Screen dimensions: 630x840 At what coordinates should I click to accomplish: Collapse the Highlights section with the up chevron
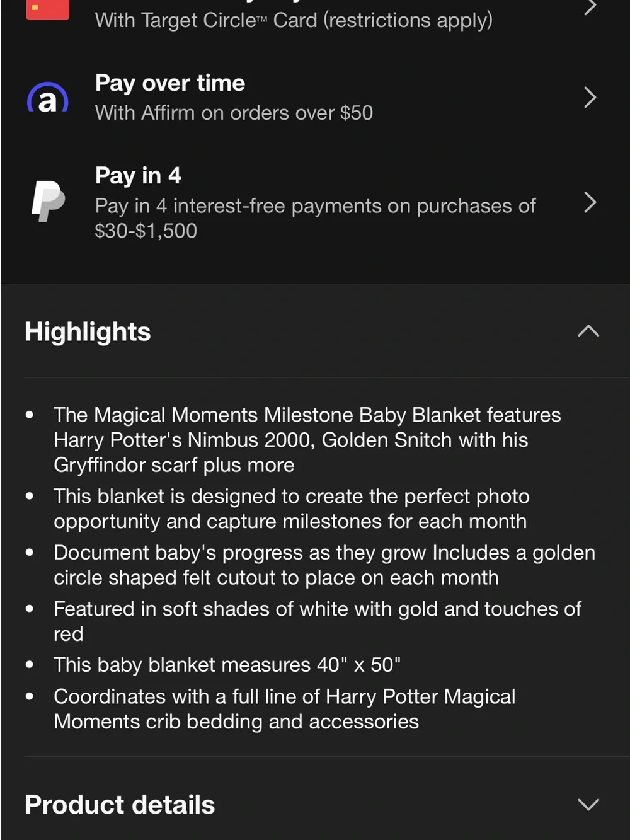point(588,331)
